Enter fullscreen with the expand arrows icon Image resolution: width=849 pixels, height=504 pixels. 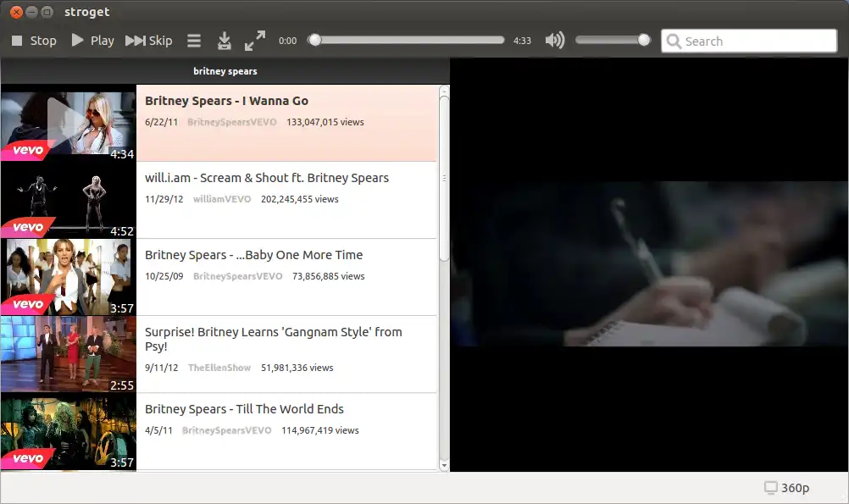(255, 41)
